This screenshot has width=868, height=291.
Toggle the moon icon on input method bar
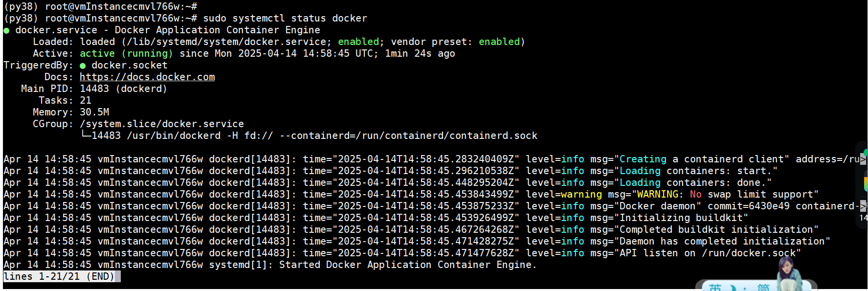[733, 288]
